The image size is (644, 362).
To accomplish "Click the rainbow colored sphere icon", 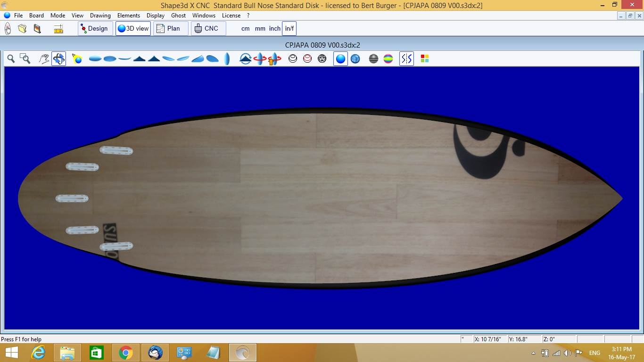I will [x=388, y=58].
